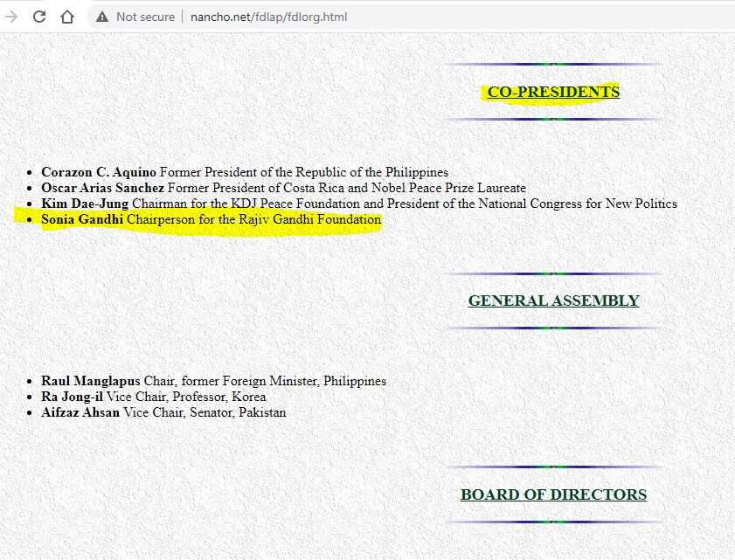This screenshot has height=560, width=735.
Task: Click the name Sonia Gandhi
Action: tap(82, 219)
